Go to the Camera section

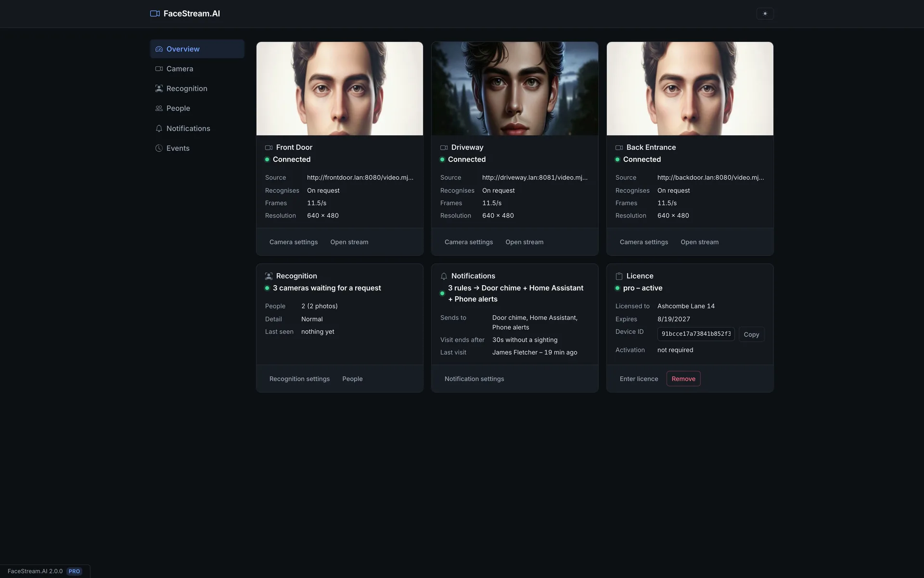pyautogui.click(x=197, y=69)
